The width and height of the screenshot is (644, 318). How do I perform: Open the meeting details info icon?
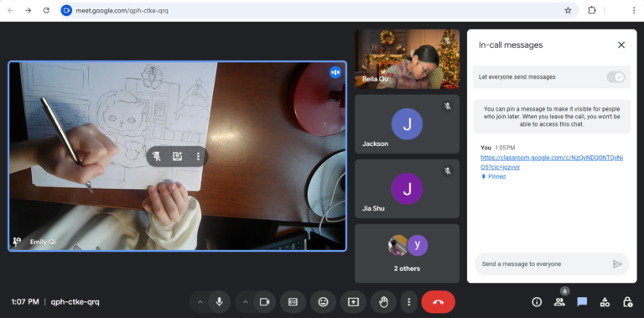(537, 302)
